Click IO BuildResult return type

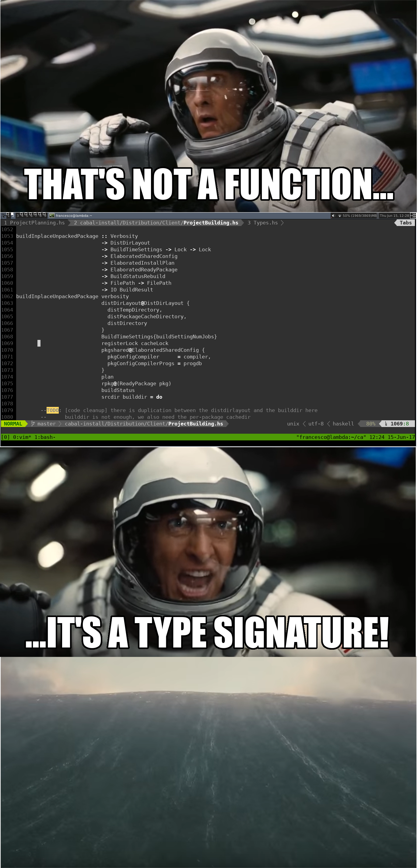point(132,290)
